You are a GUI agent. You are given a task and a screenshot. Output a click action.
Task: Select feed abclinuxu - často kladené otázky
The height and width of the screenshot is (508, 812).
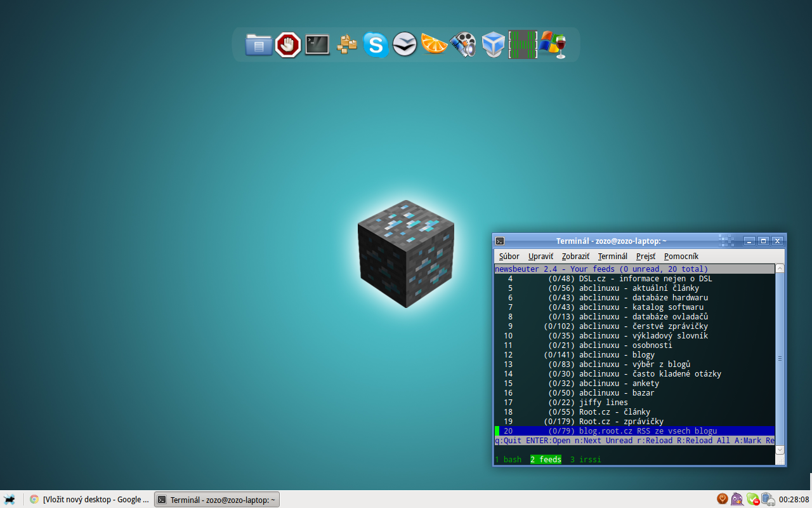point(634,374)
